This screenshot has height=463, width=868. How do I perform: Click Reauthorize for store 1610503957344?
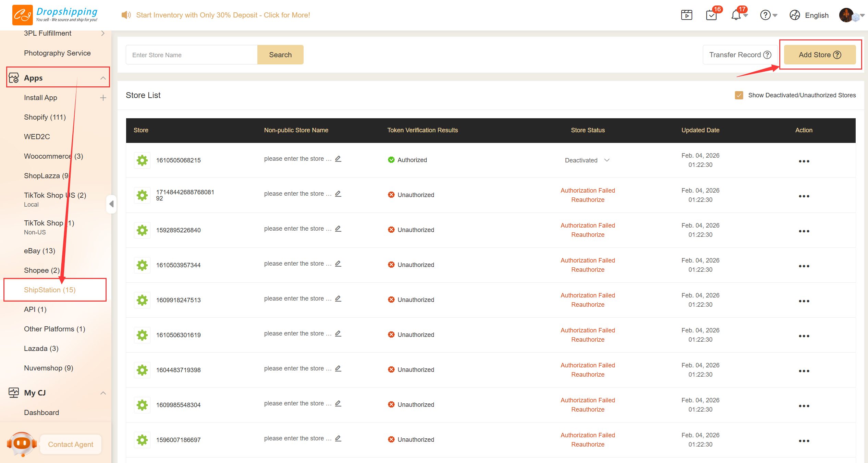588,270
